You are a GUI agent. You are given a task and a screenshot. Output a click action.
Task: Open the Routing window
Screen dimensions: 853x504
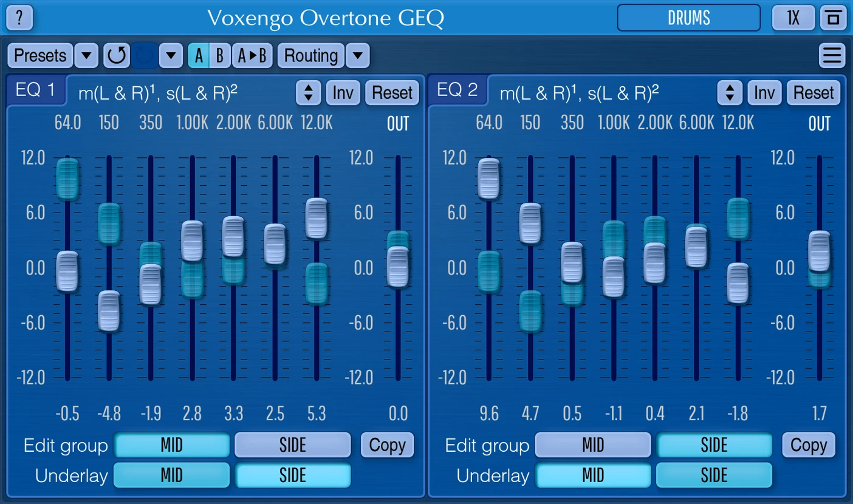point(311,56)
